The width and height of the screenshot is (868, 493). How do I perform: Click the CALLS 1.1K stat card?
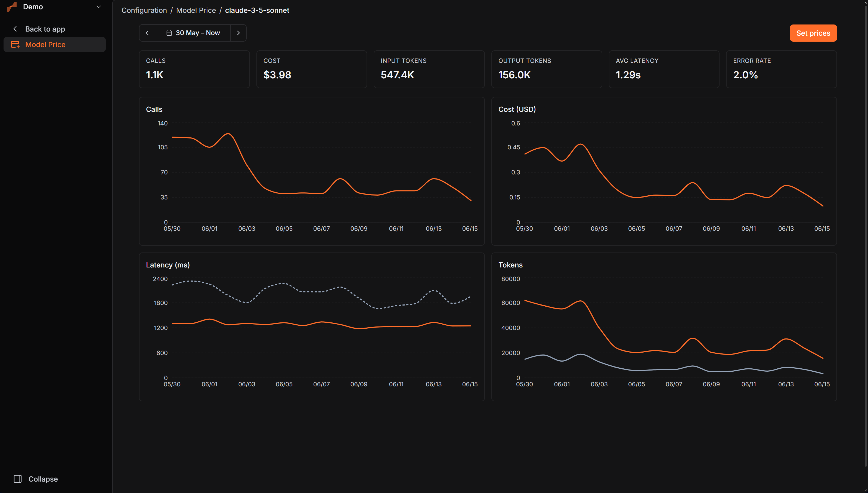pyautogui.click(x=194, y=69)
